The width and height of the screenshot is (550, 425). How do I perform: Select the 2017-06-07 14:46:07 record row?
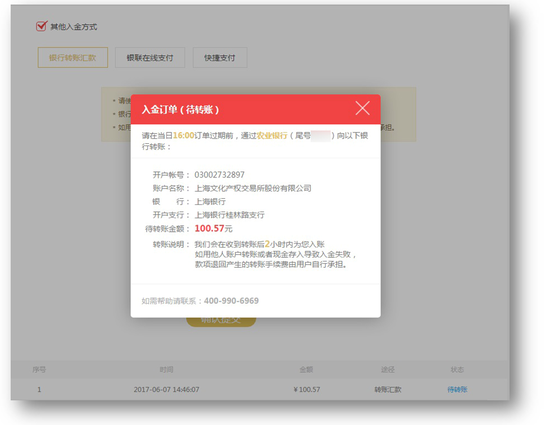coord(260,389)
